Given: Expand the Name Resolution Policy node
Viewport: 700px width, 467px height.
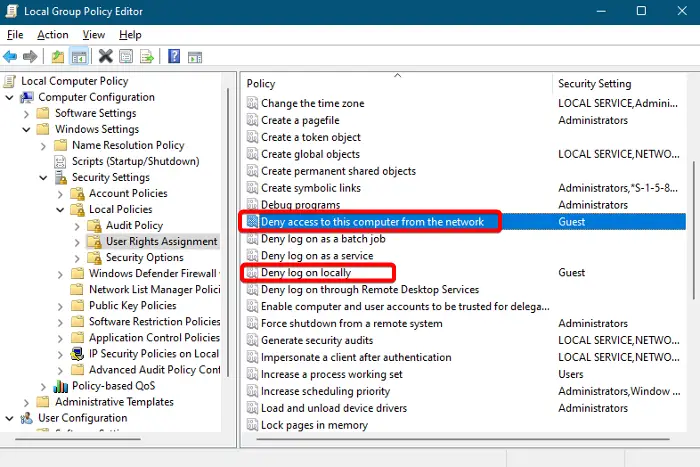Looking at the screenshot, I should [43, 146].
